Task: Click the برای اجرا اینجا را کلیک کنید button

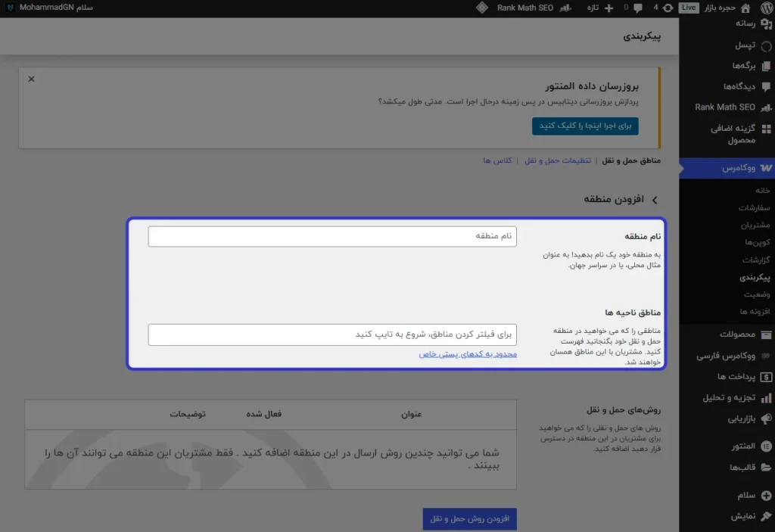Action: (586, 126)
